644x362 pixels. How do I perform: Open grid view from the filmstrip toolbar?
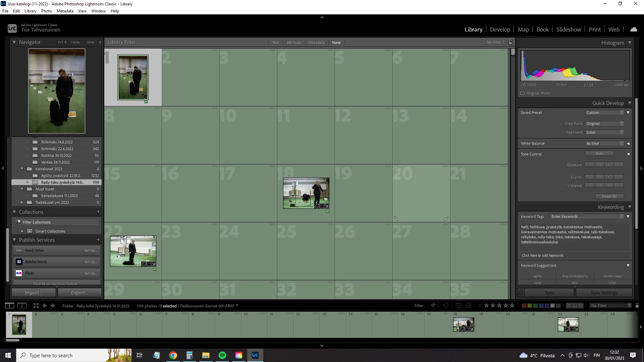click(x=36, y=306)
